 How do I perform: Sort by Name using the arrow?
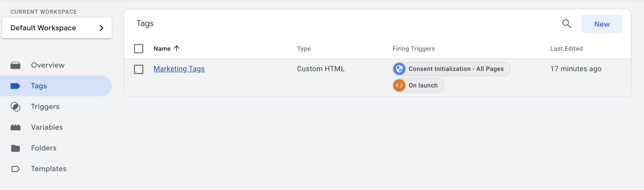pos(177,48)
